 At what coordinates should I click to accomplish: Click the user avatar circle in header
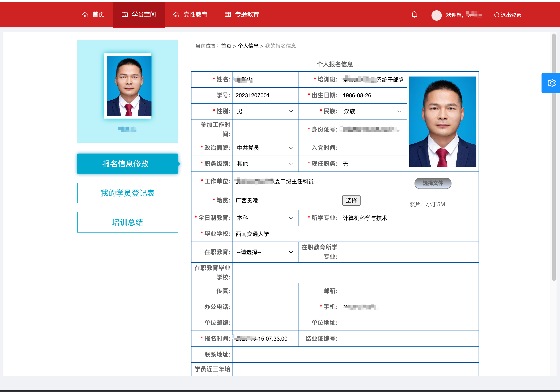pos(436,15)
